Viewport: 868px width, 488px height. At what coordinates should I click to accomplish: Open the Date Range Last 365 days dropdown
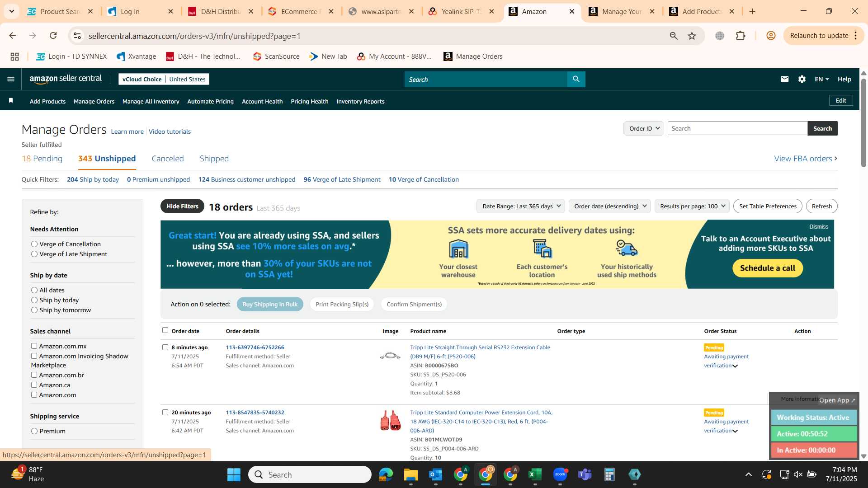coord(521,206)
